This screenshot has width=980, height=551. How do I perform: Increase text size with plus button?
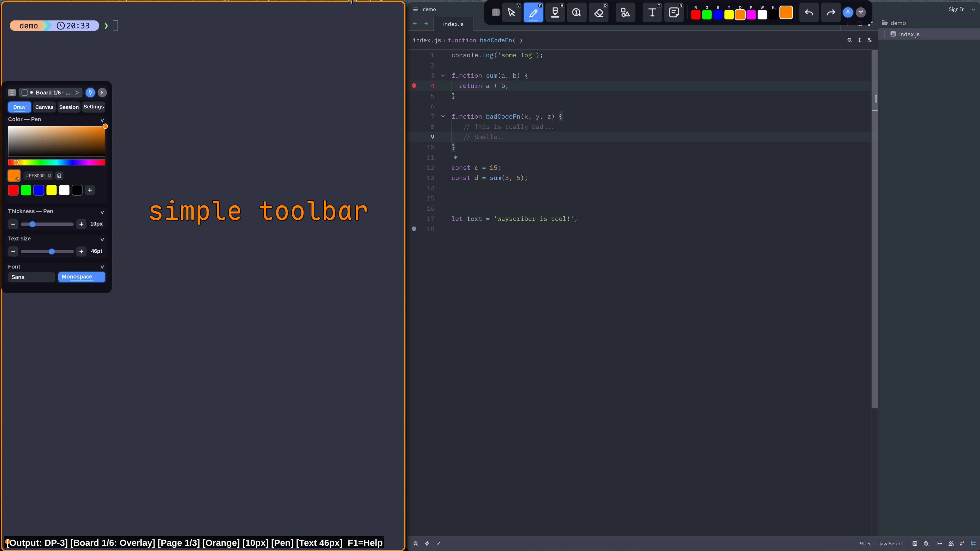coord(81,251)
